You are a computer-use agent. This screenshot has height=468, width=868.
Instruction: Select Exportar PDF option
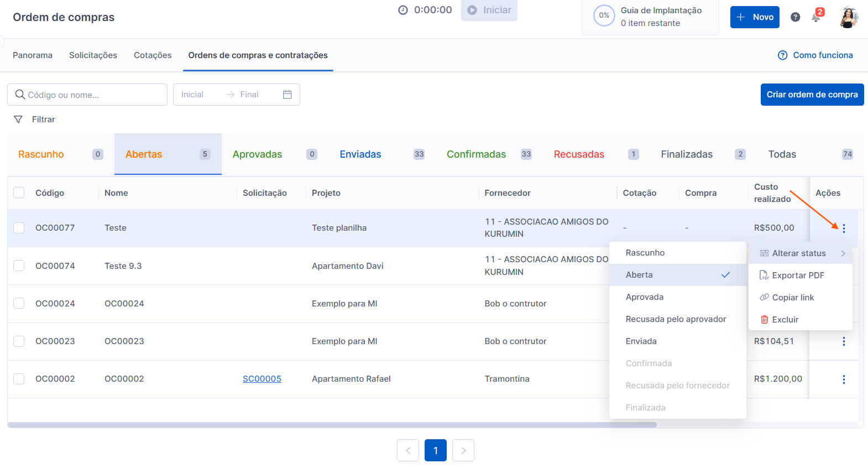(797, 275)
